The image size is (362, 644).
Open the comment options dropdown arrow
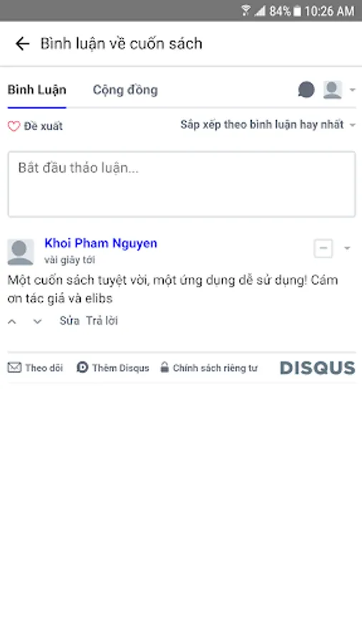point(347,248)
